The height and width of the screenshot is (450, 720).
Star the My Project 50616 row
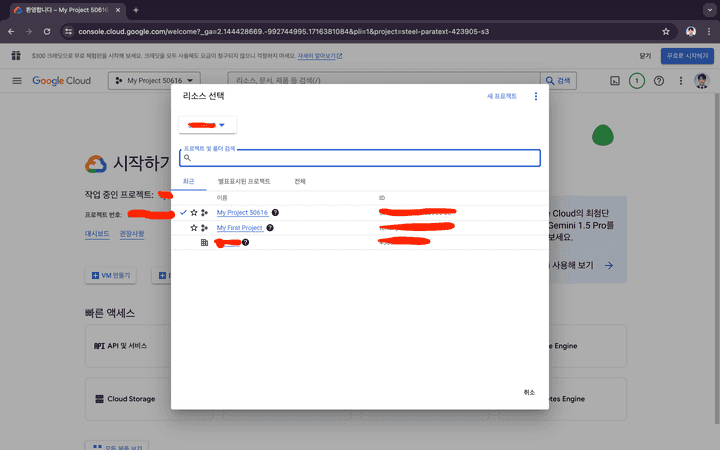pos(194,213)
